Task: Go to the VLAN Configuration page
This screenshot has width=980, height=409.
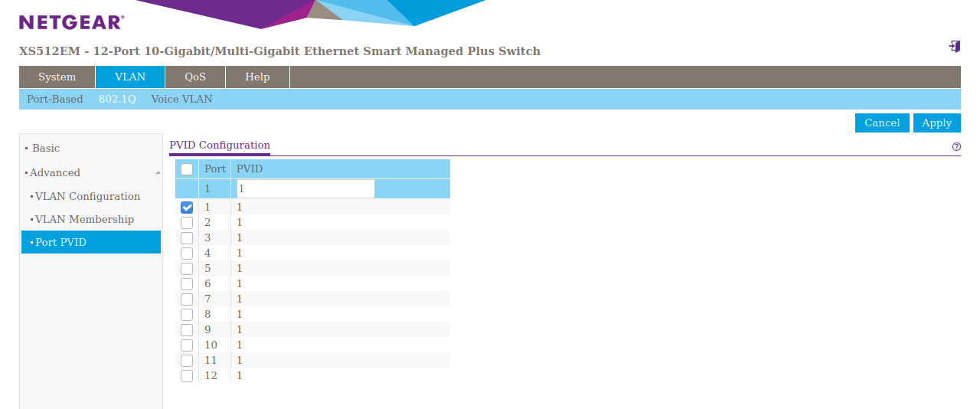Action: pos(87,197)
